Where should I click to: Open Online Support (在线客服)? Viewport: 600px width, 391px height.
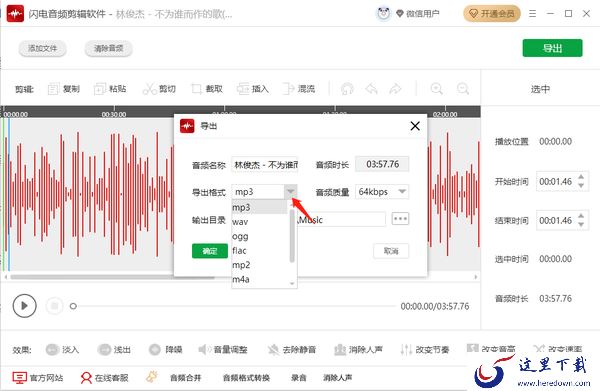point(104,378)
